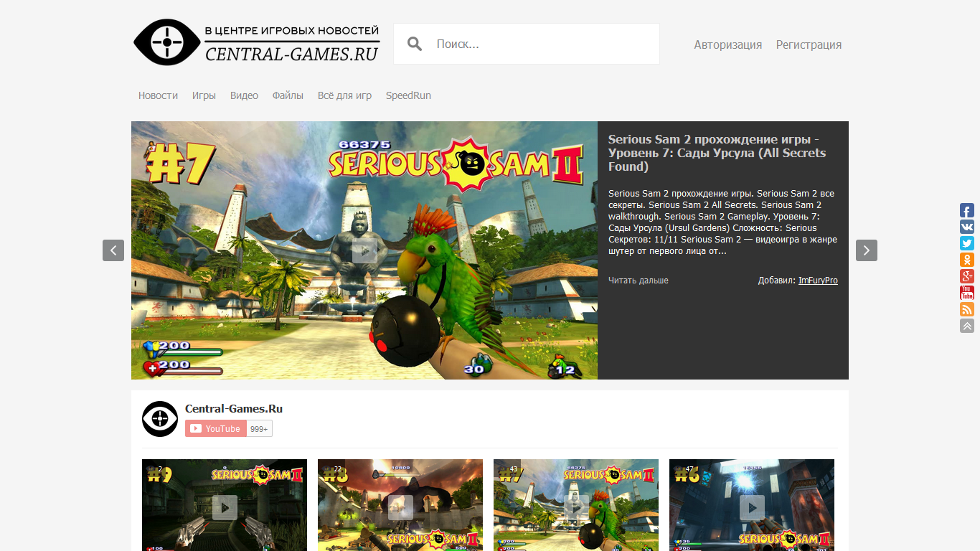Click the Читать дальше link
This screenshot has width=980, height=551.
point(639,281)
